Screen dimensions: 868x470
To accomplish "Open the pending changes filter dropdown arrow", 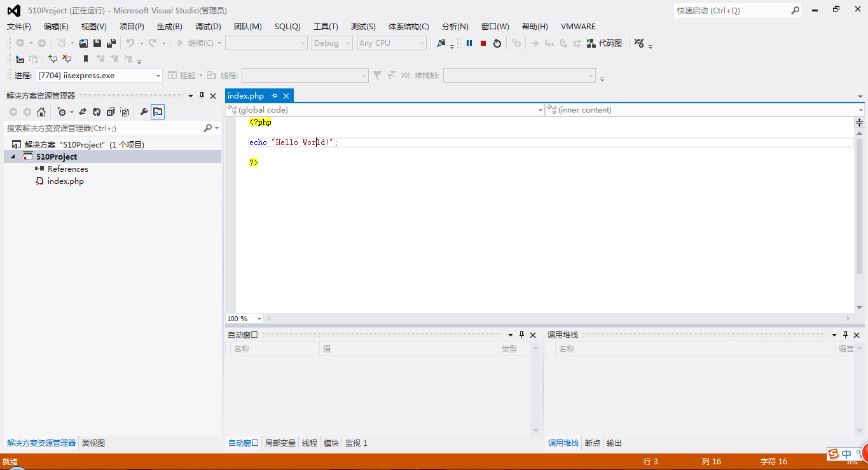I will tap(71, 112).
